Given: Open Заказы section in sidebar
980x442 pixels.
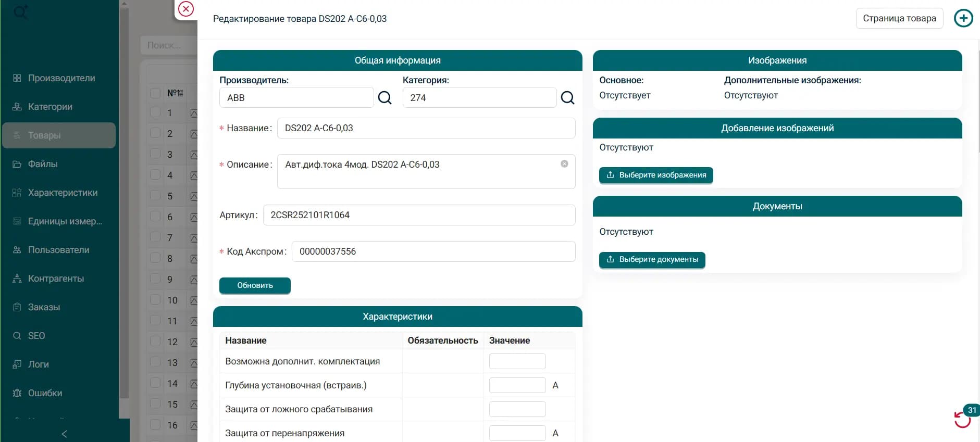Looking at the screenshot, I should point(44,307).
